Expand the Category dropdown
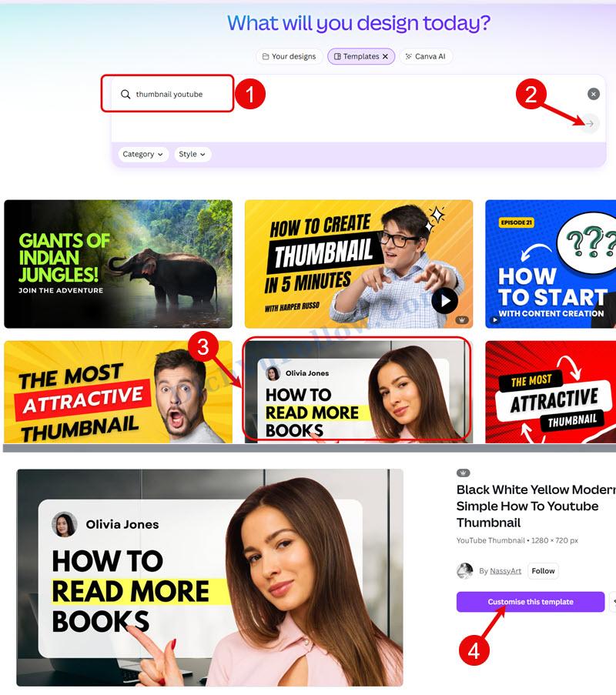 pyautogui.click(x=142, y=154)
